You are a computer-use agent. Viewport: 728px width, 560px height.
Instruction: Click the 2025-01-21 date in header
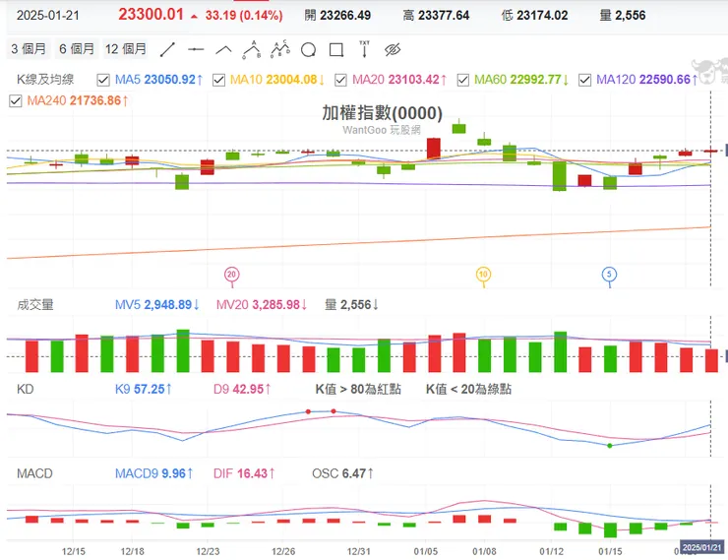pos(48,16)
